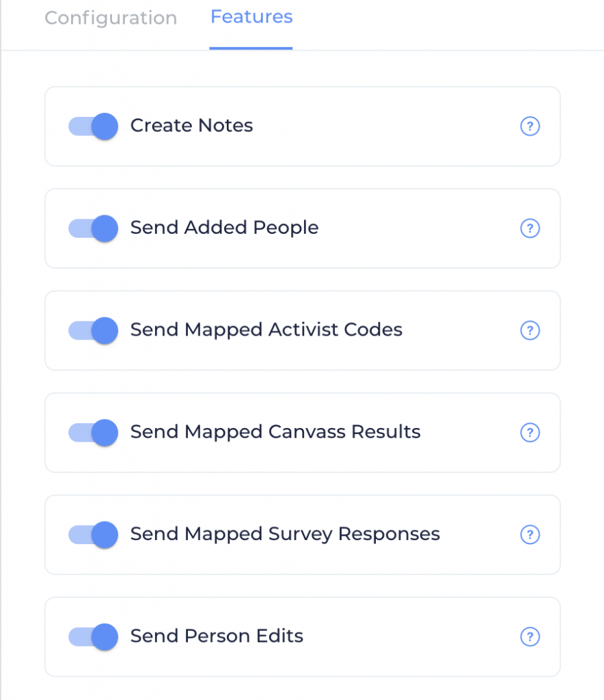Click the Send Person Edits label

tap(217, 636)
